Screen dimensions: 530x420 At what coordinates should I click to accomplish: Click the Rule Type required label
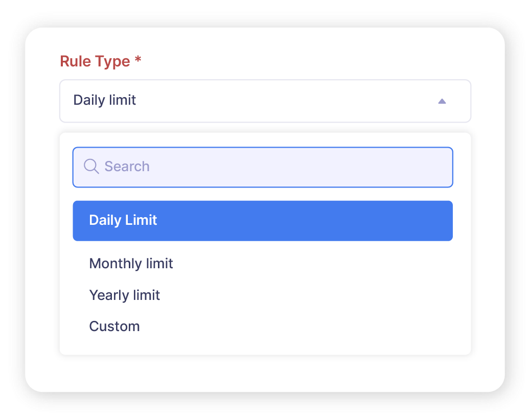100,61
